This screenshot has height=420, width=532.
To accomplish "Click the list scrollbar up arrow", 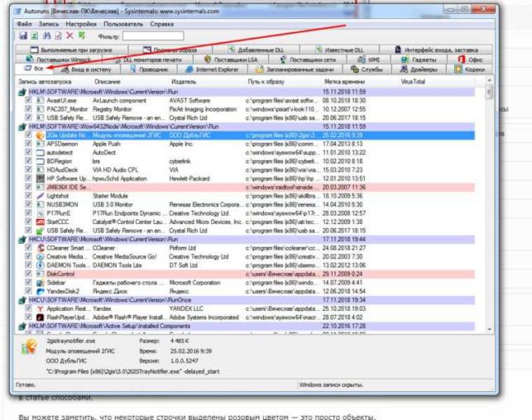I will tap(489, 80).
